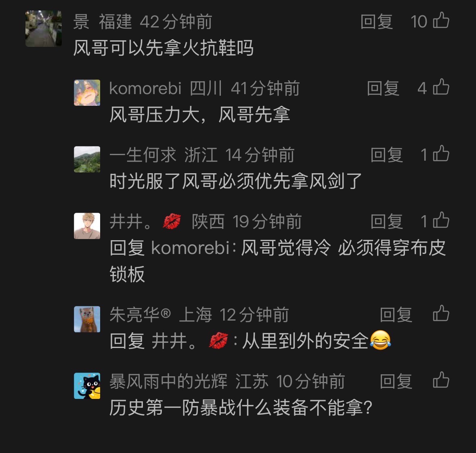Like komorebi's comment with 4 likes

(441, 87)
